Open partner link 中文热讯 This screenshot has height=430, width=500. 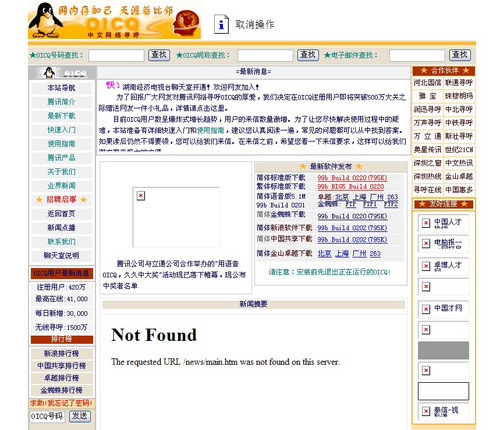pyautogui.click(x=459, y=163)
